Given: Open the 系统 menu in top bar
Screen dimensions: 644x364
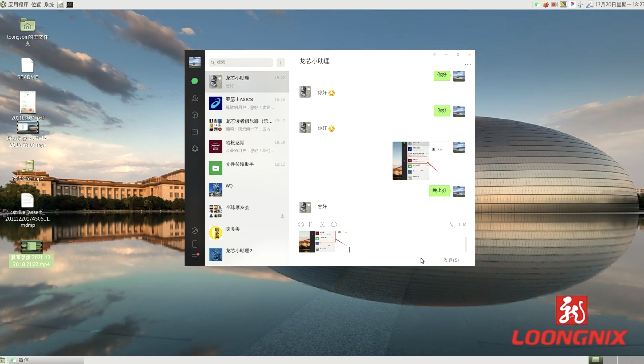Looking at the screenshot, I should coord(49,4).
